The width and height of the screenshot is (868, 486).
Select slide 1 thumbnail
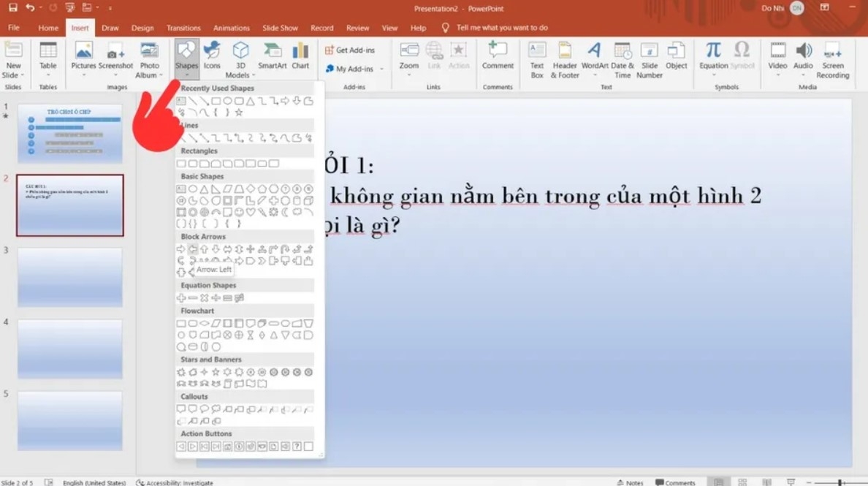(69, 134)
